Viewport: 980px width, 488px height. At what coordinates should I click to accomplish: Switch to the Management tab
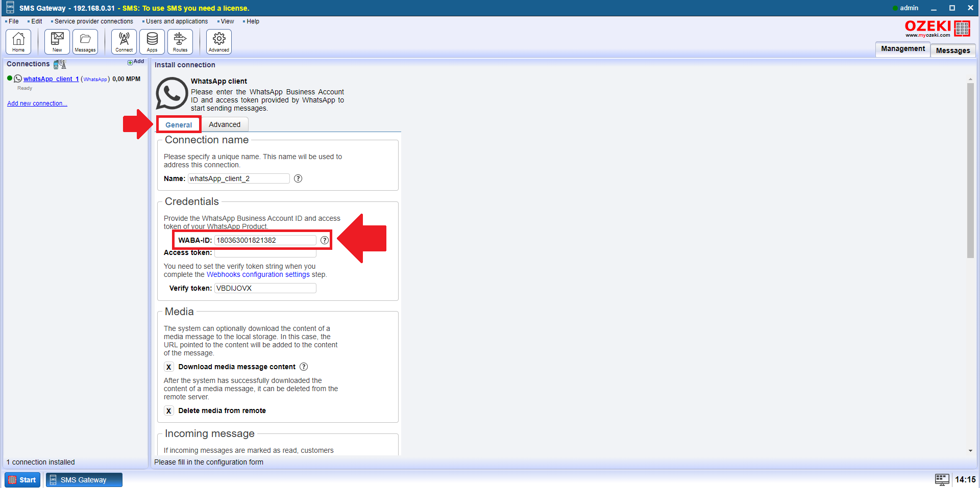point(902,49)
